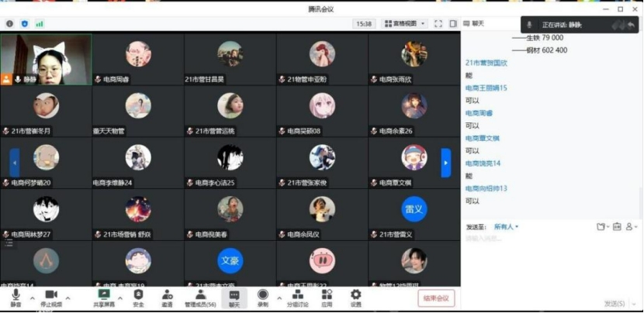
Task: Send the chat message (发送)
Action: pos(614,304)
